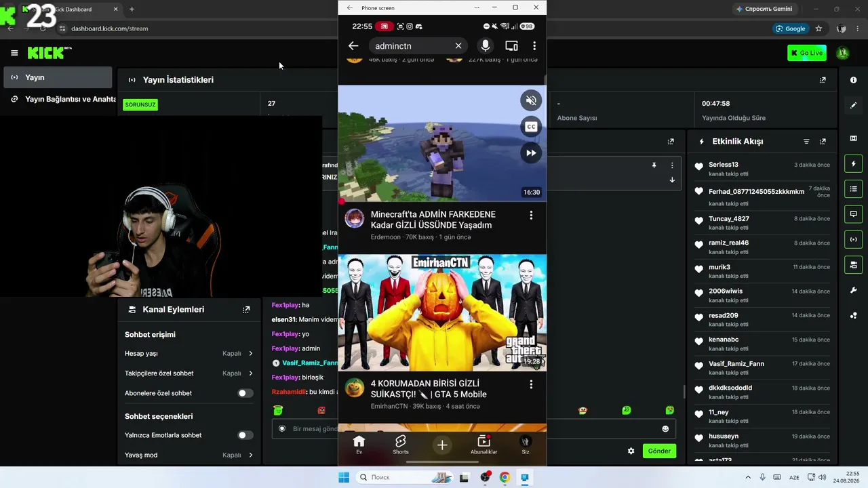Click the green Go Live button
This screenshot has height=488, width=868.
(x=807, y=53)
